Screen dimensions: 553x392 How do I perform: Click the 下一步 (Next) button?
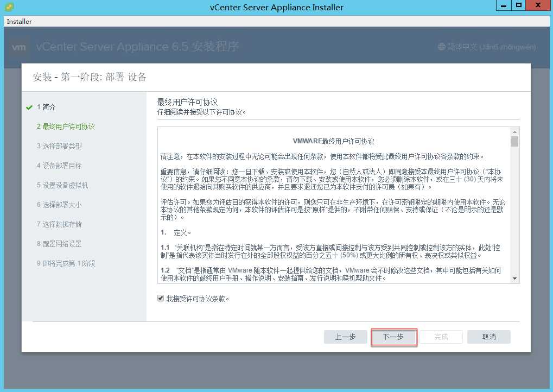(394, 337)
